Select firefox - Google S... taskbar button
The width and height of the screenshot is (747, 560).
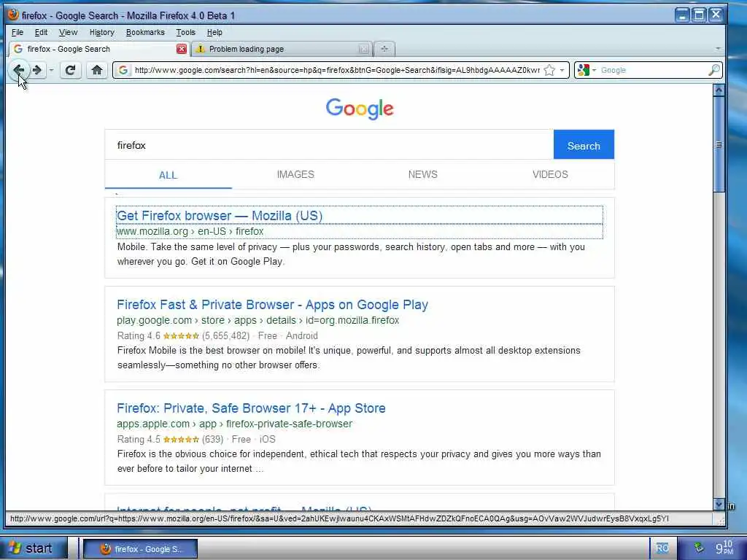pyautogui.click(x=140, y=549)
